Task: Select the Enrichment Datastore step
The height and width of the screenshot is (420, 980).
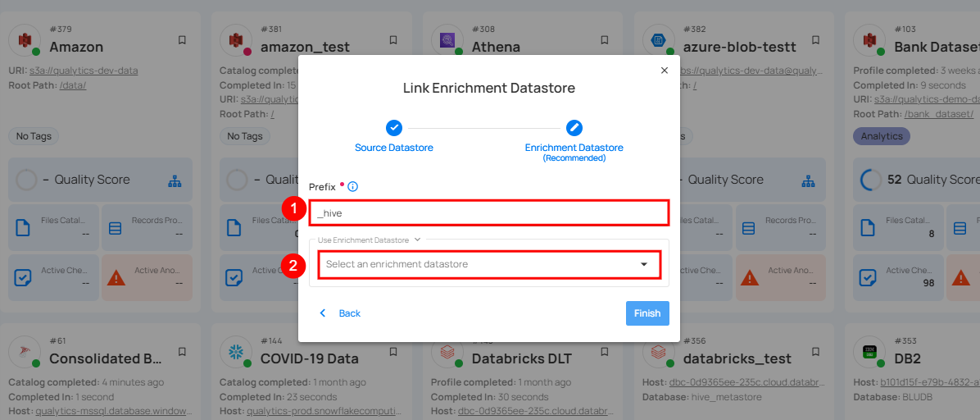Action: [574, 128]
